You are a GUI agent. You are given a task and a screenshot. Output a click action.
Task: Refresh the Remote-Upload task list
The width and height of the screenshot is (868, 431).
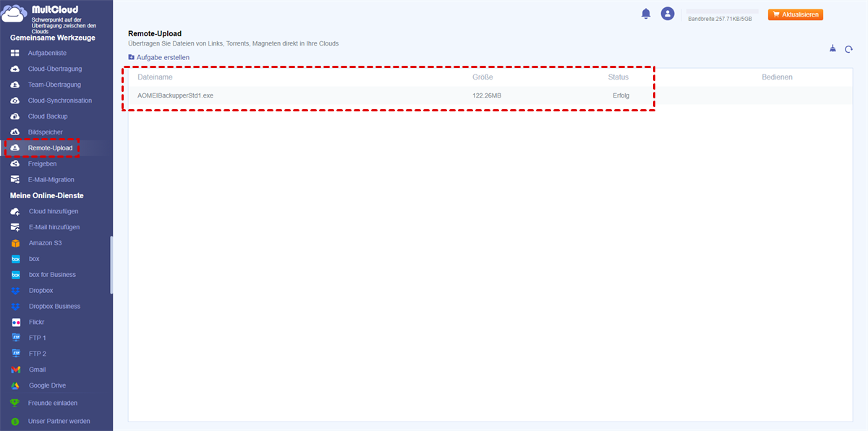tap(849, 50)
